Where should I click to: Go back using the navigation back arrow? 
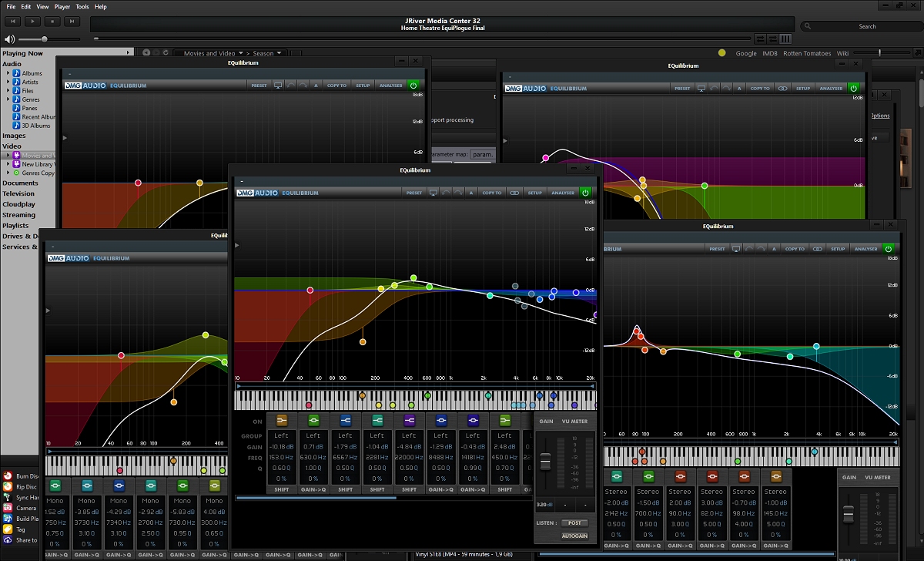coord(146,53)
